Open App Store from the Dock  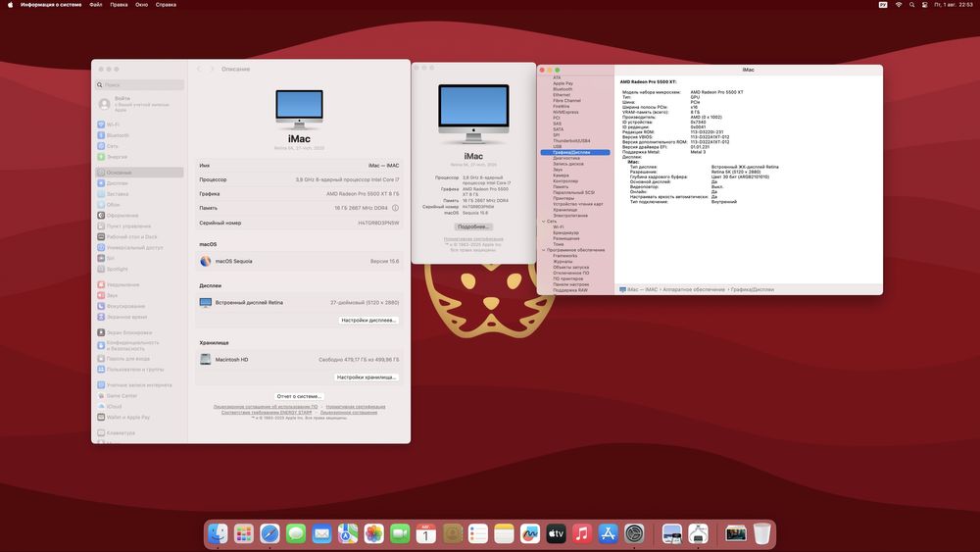click(609, 534)
